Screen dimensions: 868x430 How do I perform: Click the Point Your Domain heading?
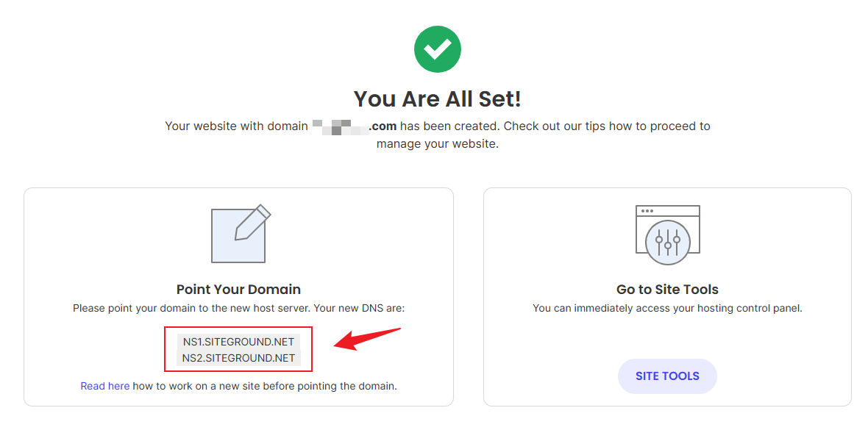(x=238, y=290)
